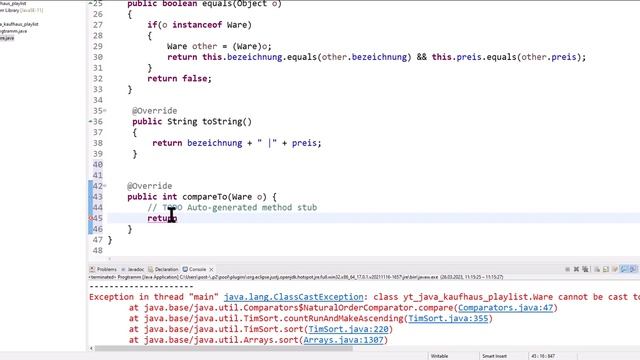Click the horizontal scrollbar in Console

click(x=223, y=349)
